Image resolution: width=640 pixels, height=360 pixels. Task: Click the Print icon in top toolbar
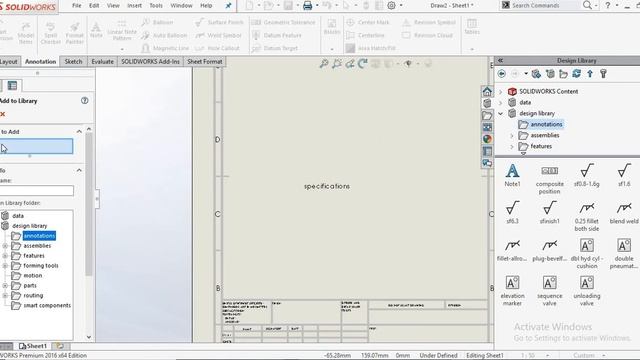307,6
